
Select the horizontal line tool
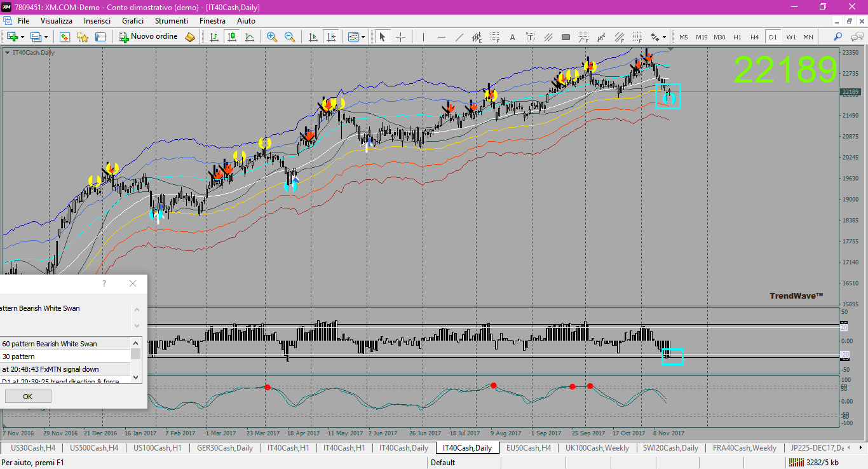[441, 37]
